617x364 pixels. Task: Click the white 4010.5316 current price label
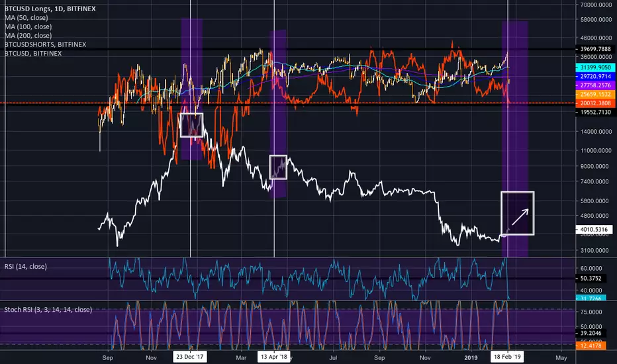[x=594, y=230]
